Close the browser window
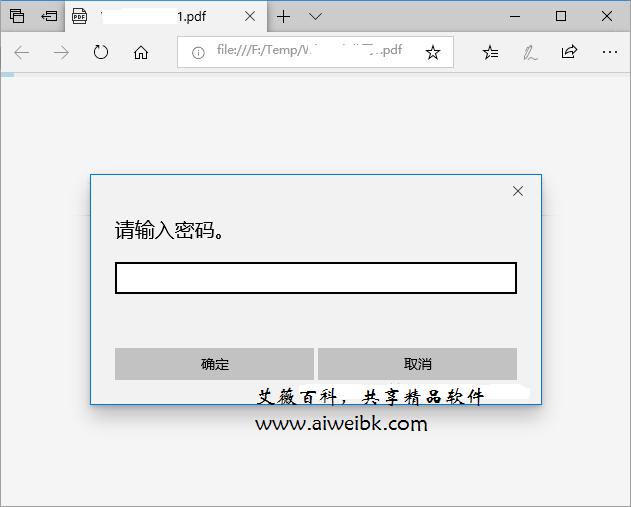 point(607,16)
